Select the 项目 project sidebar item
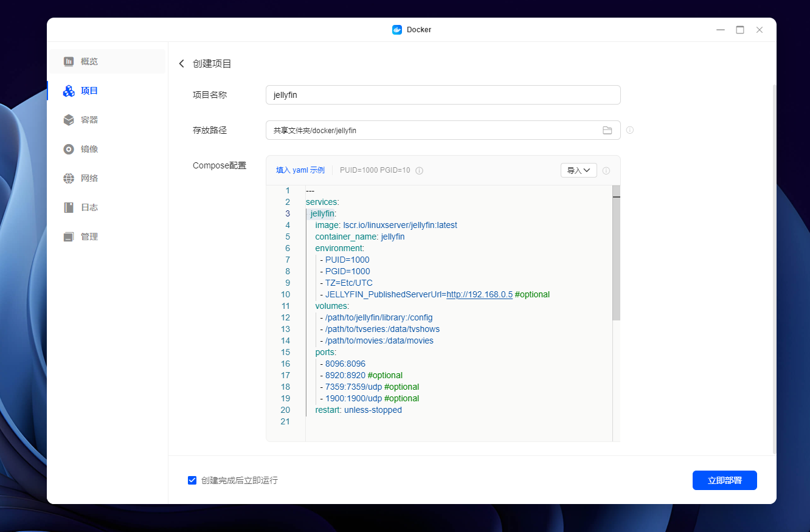 (107, 91)
